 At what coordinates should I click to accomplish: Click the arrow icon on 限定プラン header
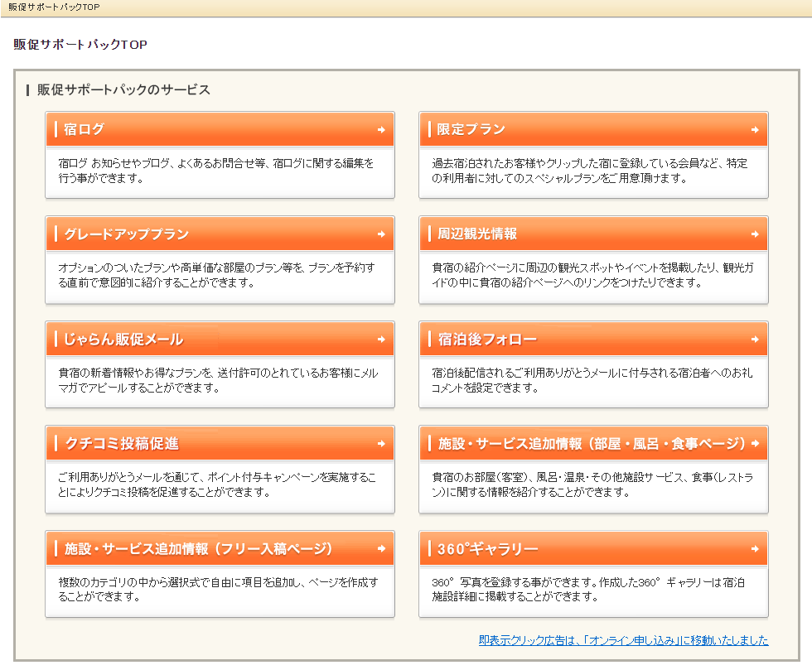[755, 129]
